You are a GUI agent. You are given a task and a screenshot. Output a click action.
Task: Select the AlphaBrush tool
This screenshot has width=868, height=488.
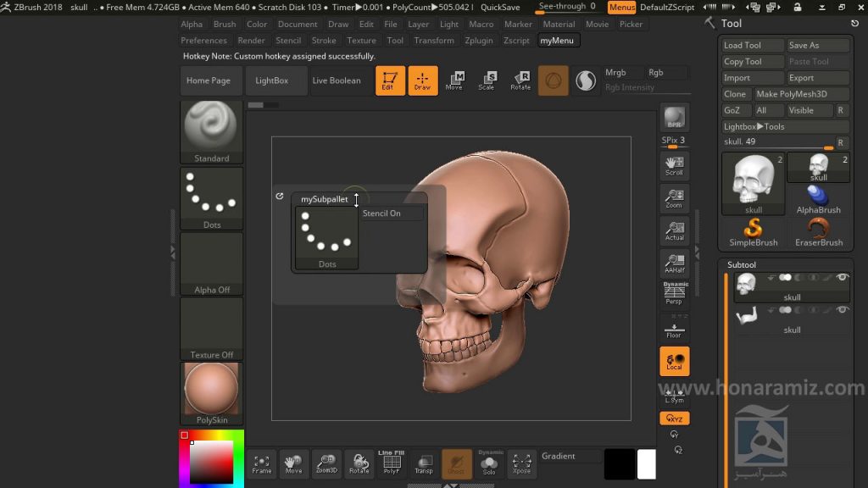819,200
